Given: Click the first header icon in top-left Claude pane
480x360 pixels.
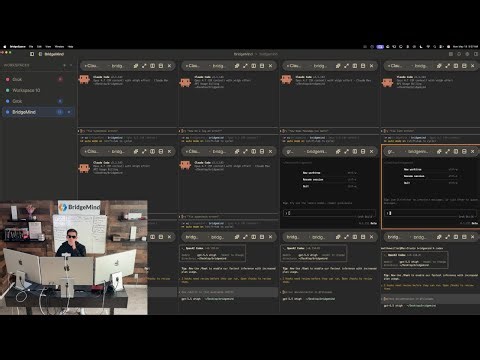Looking at the screenshot, I should (136, 66).
